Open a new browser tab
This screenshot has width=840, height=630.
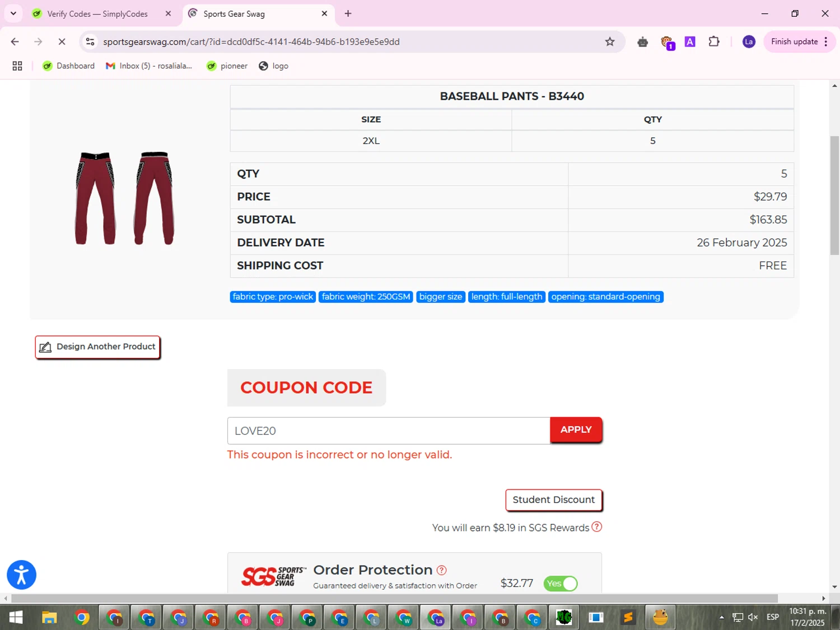[x=348, y=13]
